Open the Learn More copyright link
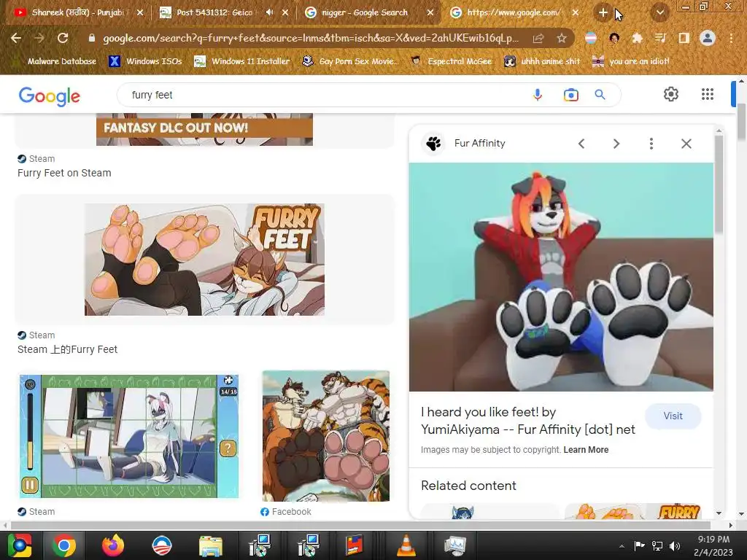Image resolution: width=747 pixels, height=560 pixels. click(586, 449)
